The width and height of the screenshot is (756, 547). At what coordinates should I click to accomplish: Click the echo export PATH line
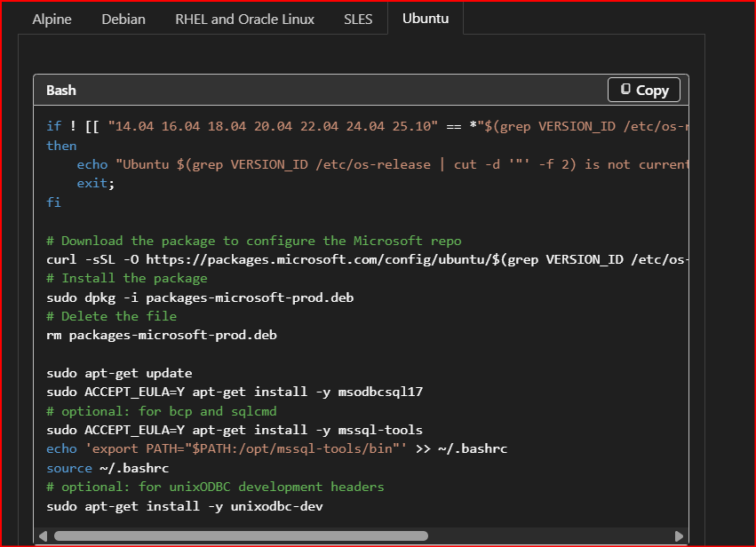(277, 449)
